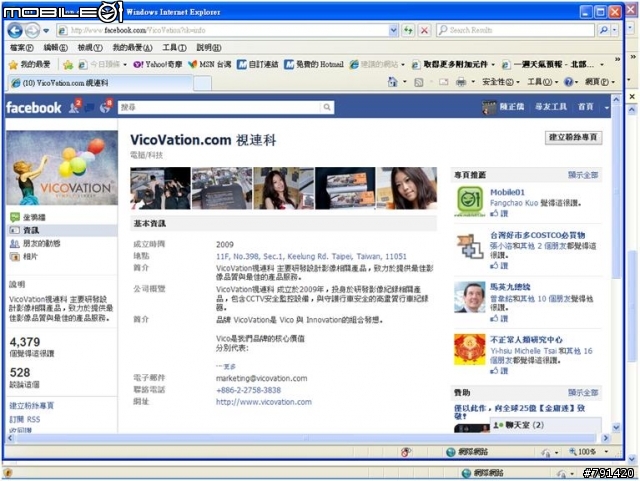The width and height of the screenshot is (640, 481).
Task: Open Facebook notifications globe icon
Action: click(105, 107)
